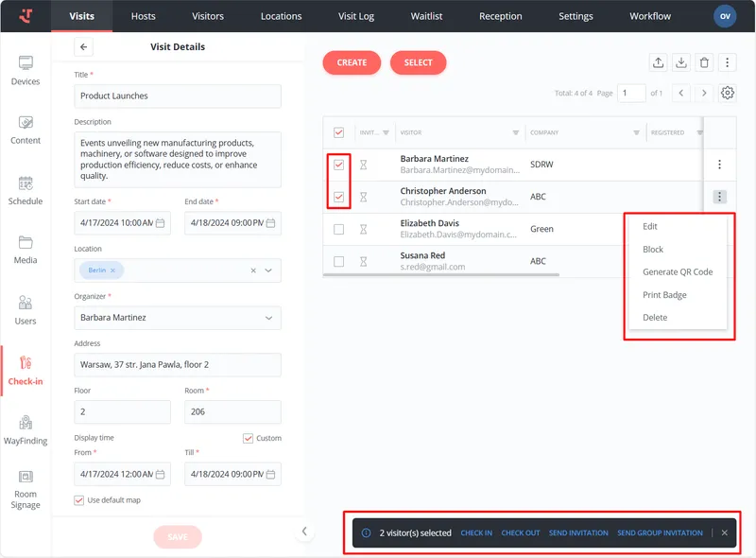Viewport: 756px width, 558px height.
Task: Open the WayFinding sidebar section
Action: pos(26,429)
